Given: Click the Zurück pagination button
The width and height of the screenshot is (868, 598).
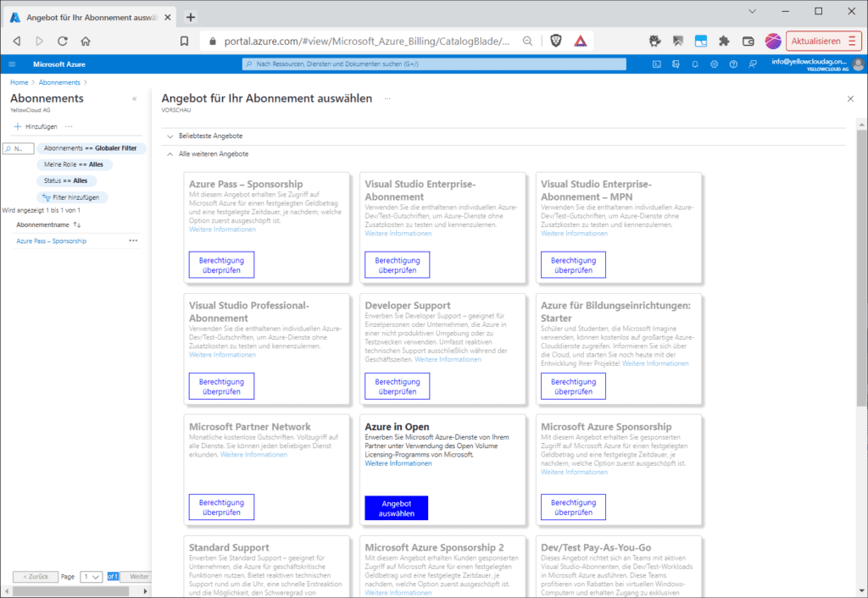Looking at the screenshot, I should (x=36, y=577).
